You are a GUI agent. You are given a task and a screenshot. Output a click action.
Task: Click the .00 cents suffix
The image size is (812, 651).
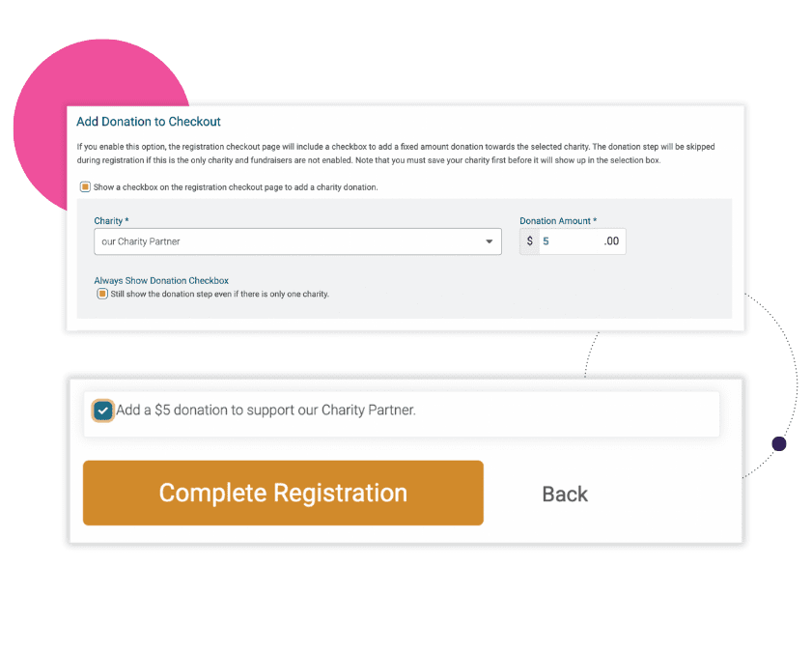coord(611,241)
